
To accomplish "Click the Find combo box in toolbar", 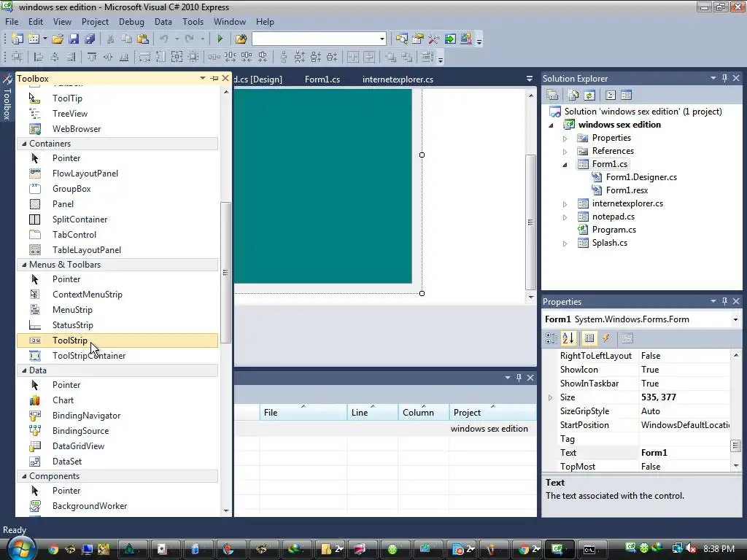I will (x=319, y=39).
